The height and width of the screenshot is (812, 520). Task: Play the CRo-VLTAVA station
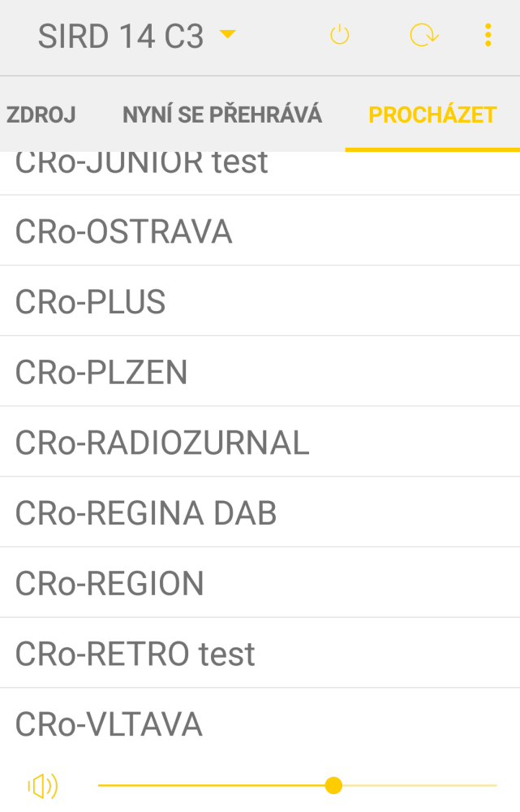click(x=109, y=724)
